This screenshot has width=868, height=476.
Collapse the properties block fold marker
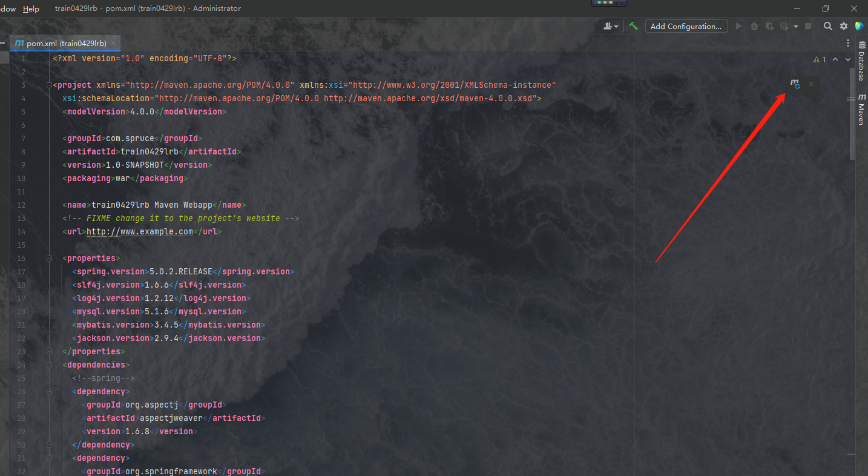tap(50, 258)
